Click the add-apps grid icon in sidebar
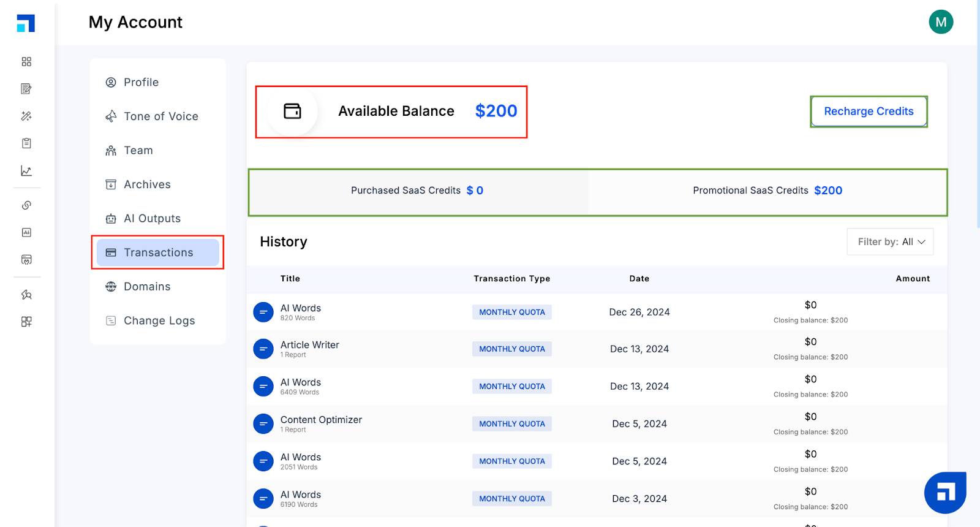This screenshot has width=980, height=527. point(26,322)
